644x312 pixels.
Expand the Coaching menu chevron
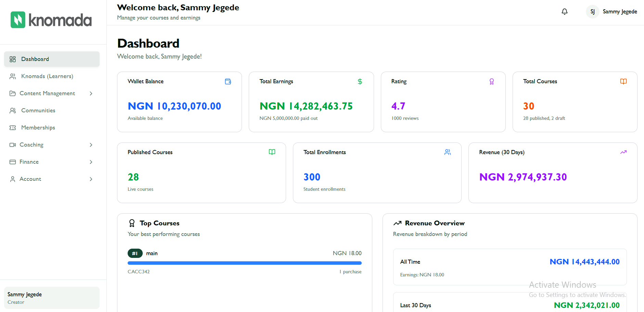click(91, 145)
